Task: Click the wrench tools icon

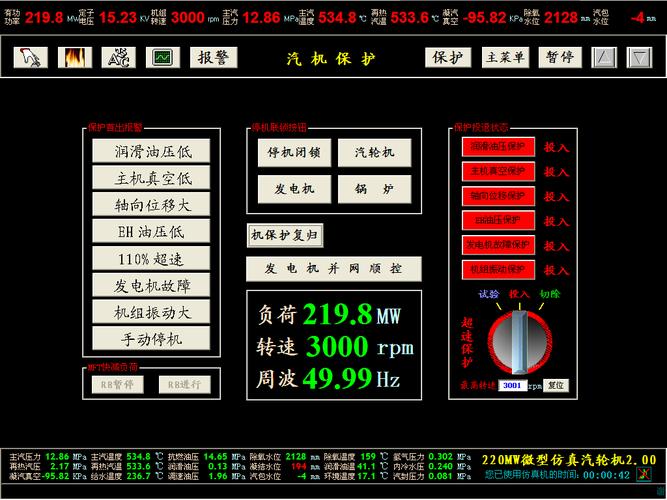Action: 117,58
